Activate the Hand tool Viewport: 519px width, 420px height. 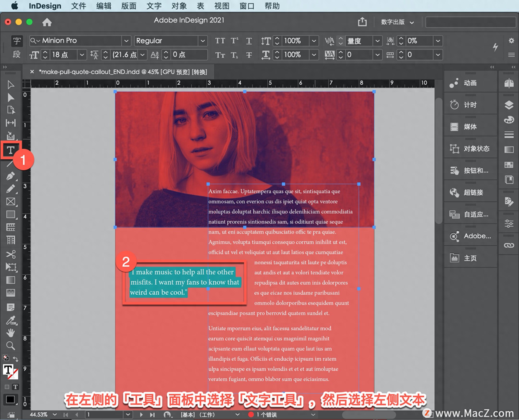coord(11,333)
